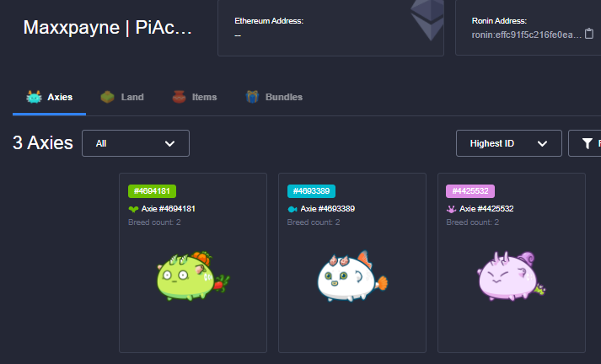Click the pink #4425532 ID badge
The height and width of the screenshot is (364, 601).
coord(470,191)
